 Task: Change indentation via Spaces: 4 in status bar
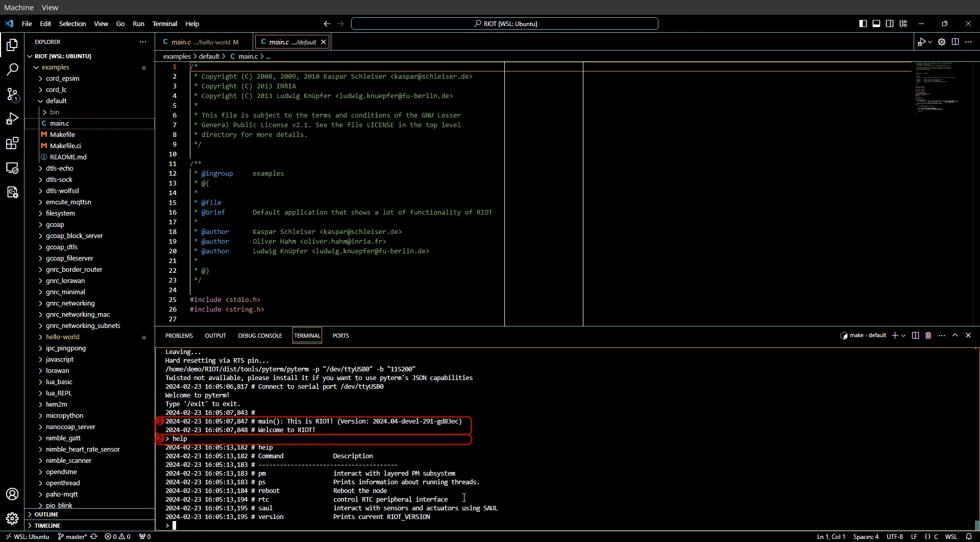(x=866, y=536)
